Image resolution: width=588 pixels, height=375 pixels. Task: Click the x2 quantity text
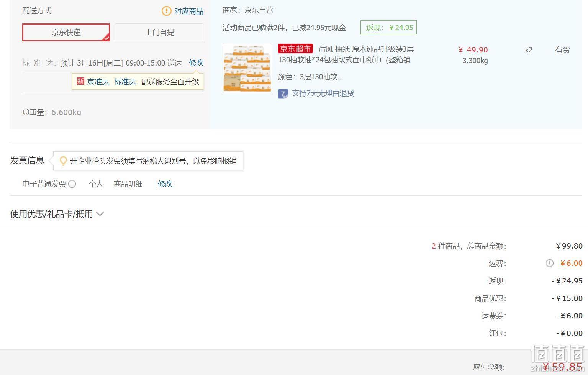point(529,50)
